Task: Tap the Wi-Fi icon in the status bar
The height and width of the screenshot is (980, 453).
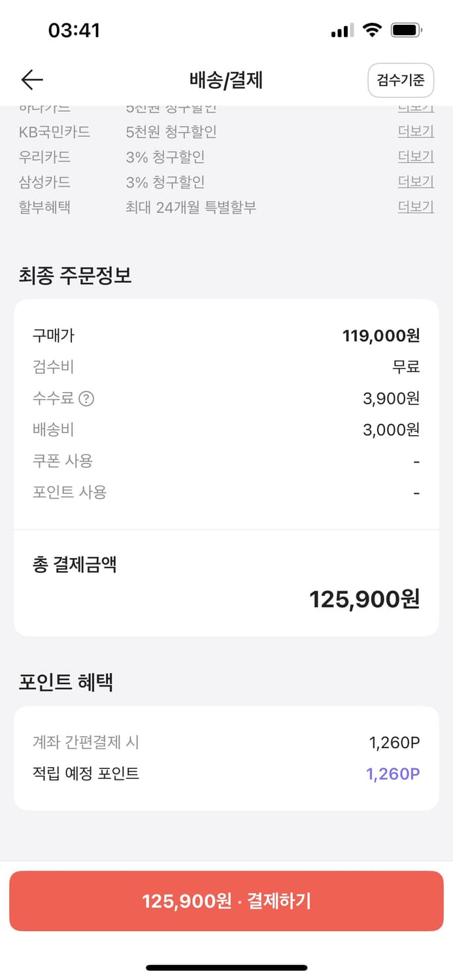Action: 373,29
